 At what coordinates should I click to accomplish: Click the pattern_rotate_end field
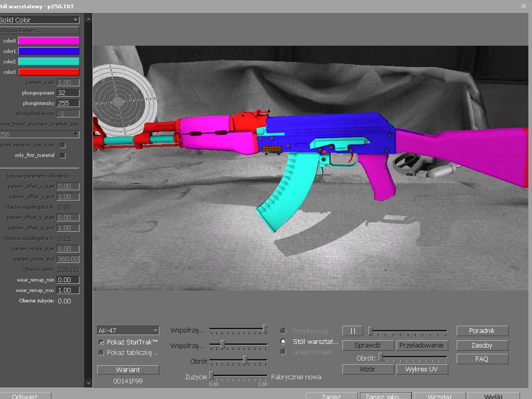click(68, 259)
